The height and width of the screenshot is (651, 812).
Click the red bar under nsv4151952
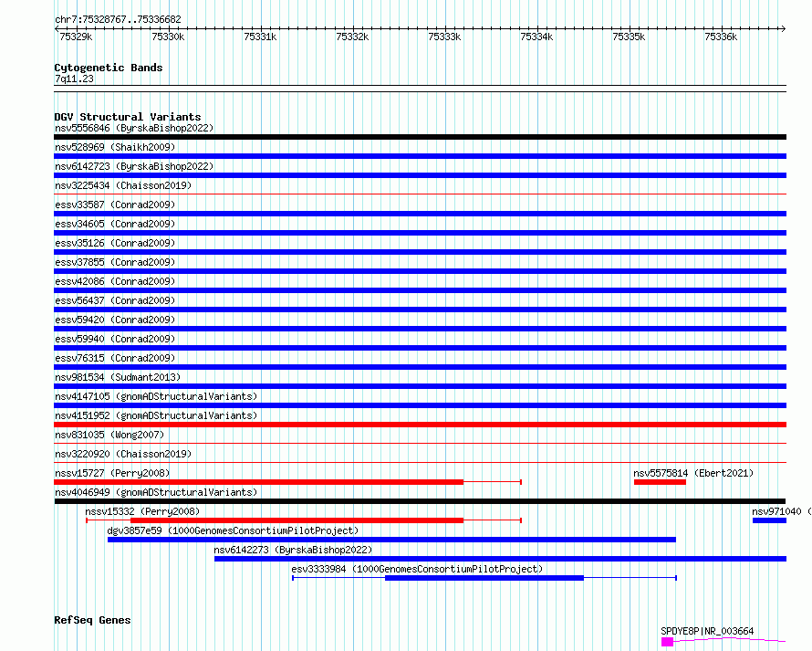[420, 425]
